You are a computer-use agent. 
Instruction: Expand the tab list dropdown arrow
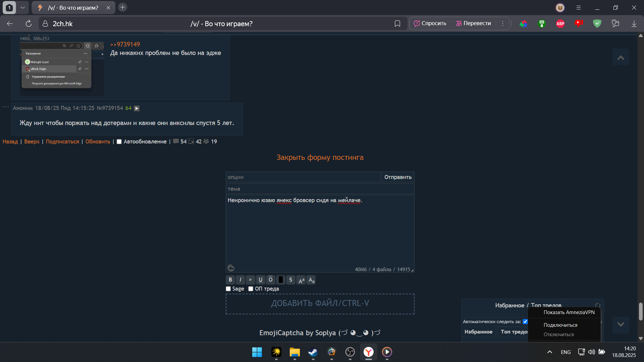[22, 7]
